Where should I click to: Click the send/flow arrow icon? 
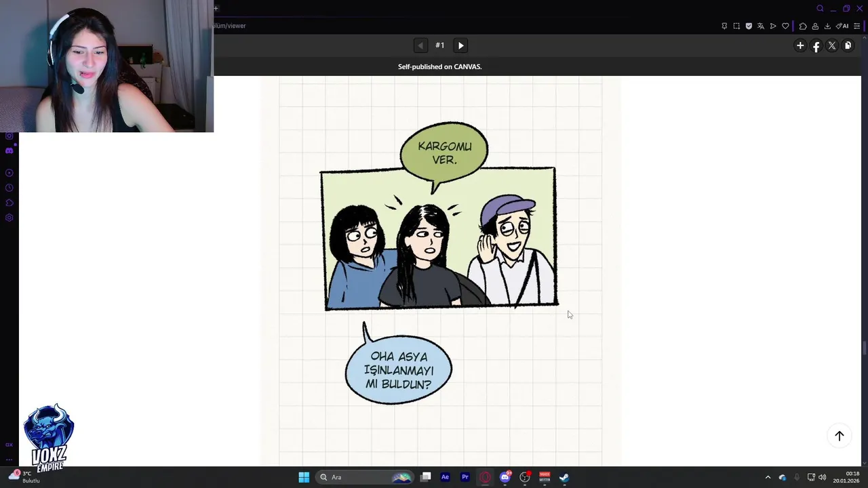(773, 26)
